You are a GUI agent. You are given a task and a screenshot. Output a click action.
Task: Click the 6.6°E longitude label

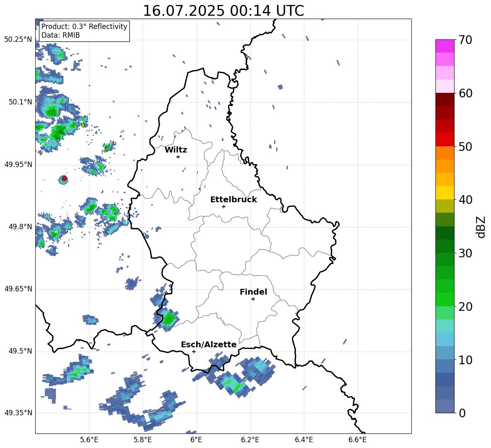click(357, 440)
